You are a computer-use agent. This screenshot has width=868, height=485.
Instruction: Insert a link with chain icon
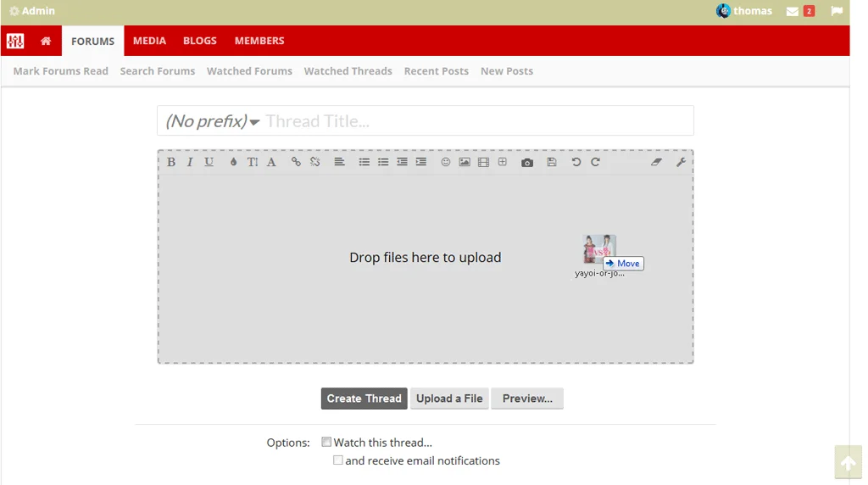(x=296, y=162)
